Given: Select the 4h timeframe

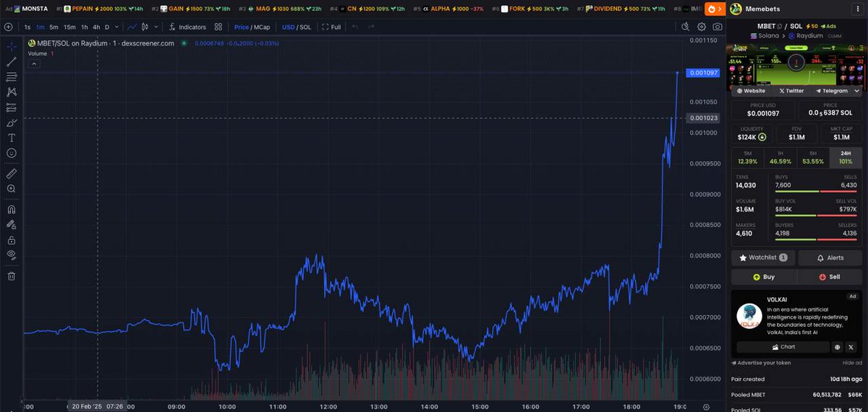Looking at the screenshot, I should (96, 27).
